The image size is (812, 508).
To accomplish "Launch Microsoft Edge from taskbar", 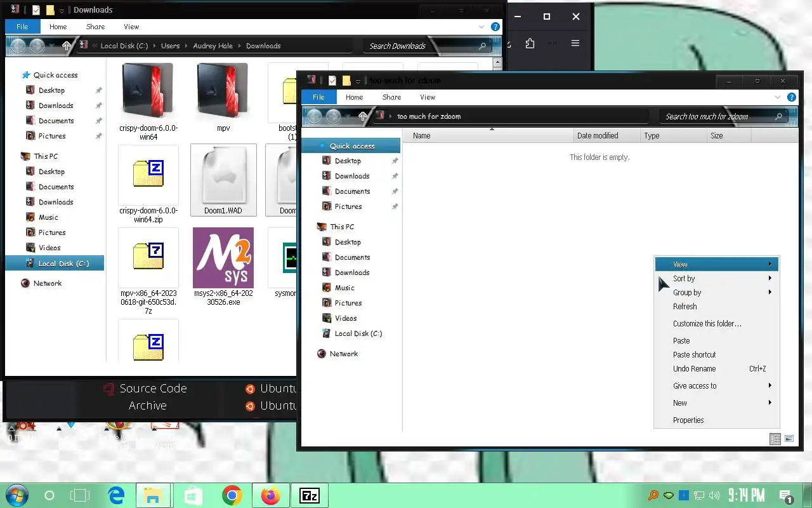I will [115, 495].
